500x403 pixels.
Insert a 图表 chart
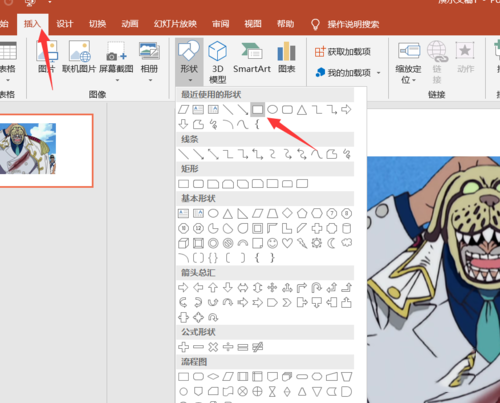pyautogui.click(x=287, y=57)
